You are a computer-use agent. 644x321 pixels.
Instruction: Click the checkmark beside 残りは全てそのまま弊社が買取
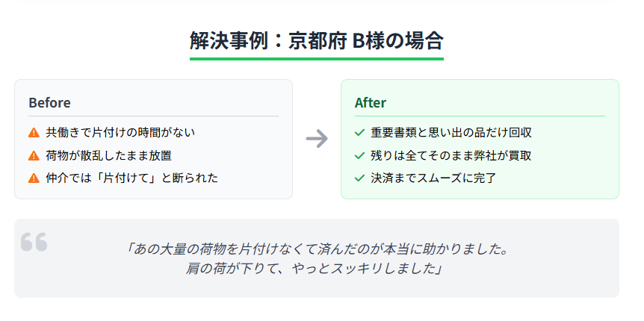pyautogui.click(x=359, y=156)
